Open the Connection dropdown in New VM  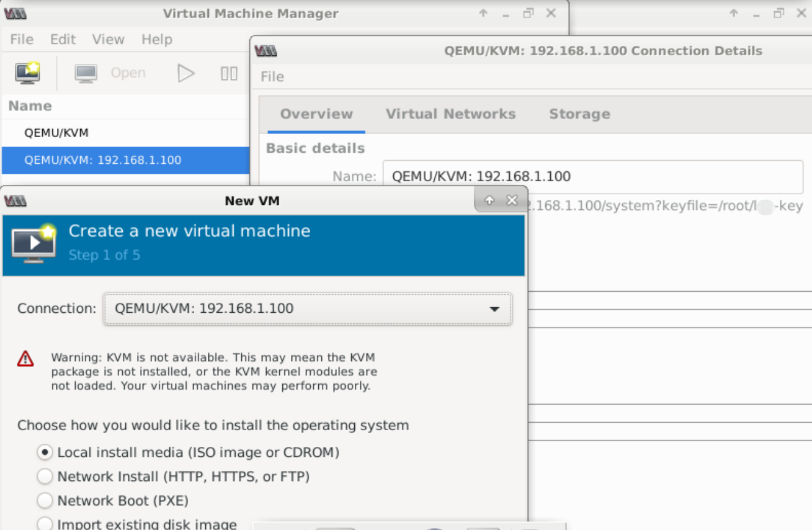click(308, 308)
